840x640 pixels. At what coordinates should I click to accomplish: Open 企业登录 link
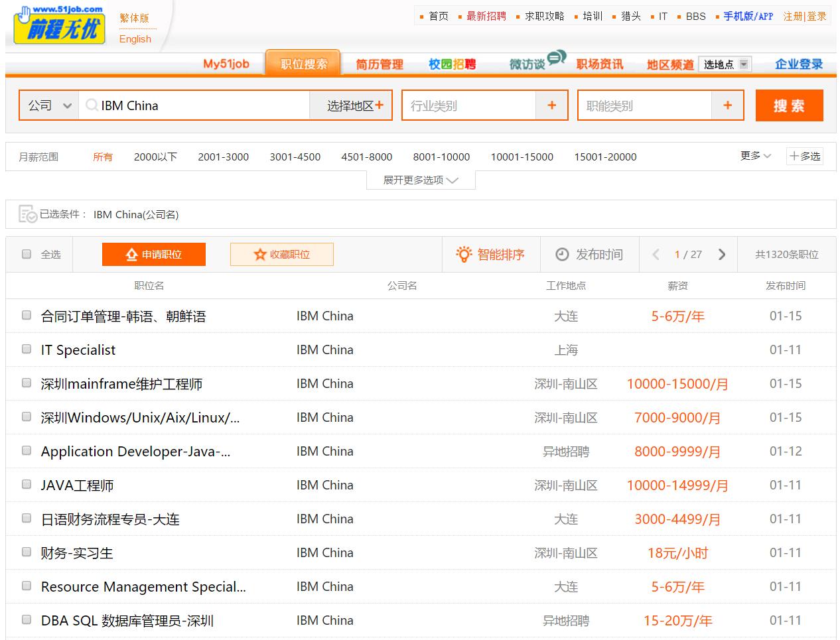click(799, 64)
